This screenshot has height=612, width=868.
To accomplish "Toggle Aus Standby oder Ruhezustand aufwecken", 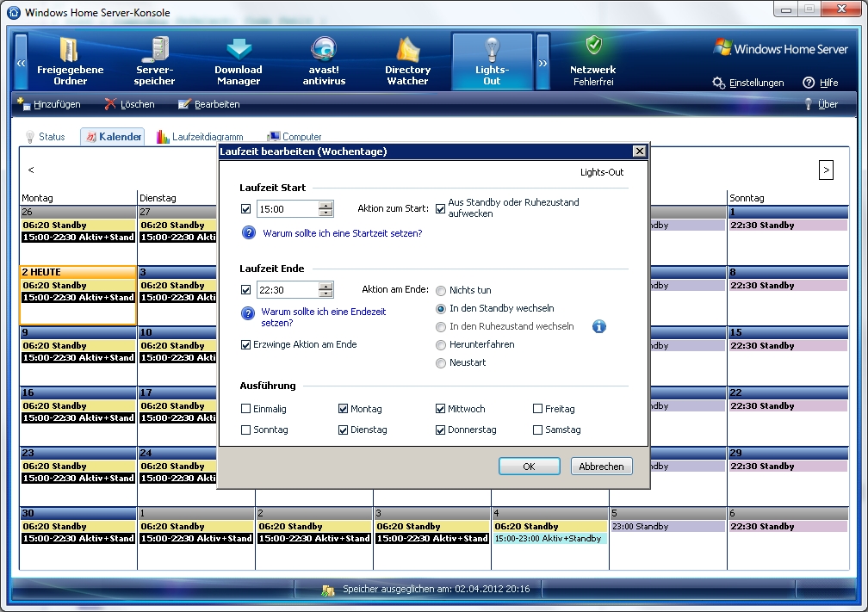I will point(440,209).
